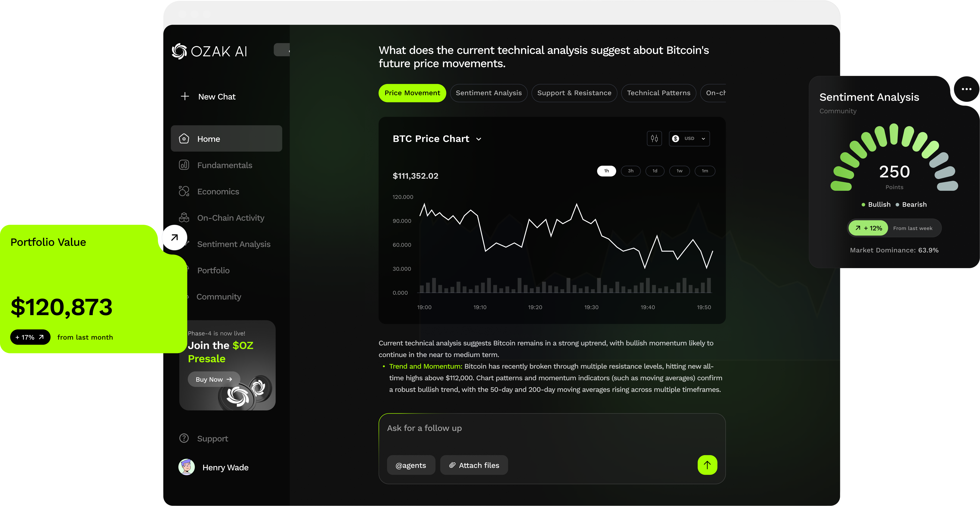Click the OZAK AI logo icon
This screenshot has height=506, width=980.
[x=179, y=51]
